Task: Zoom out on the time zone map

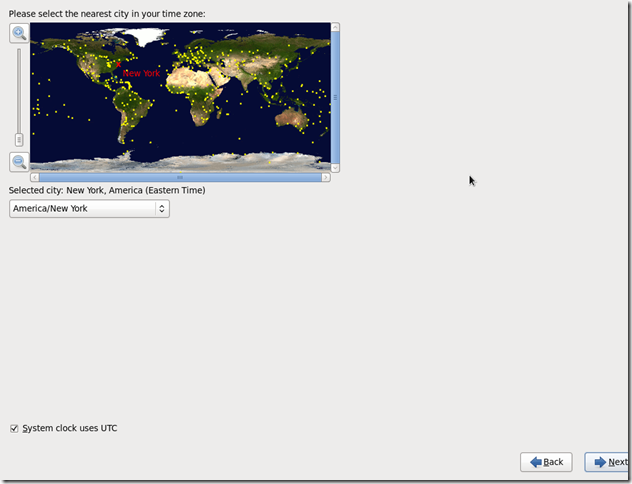Action: tap(19, 162)
